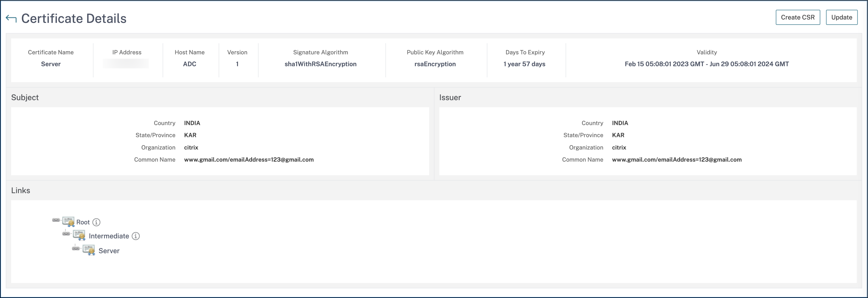Image resolution: width=868 pixels, height=298 pixels.
Task: Click the Certificate Name value Server
Action: pos(51,64)
